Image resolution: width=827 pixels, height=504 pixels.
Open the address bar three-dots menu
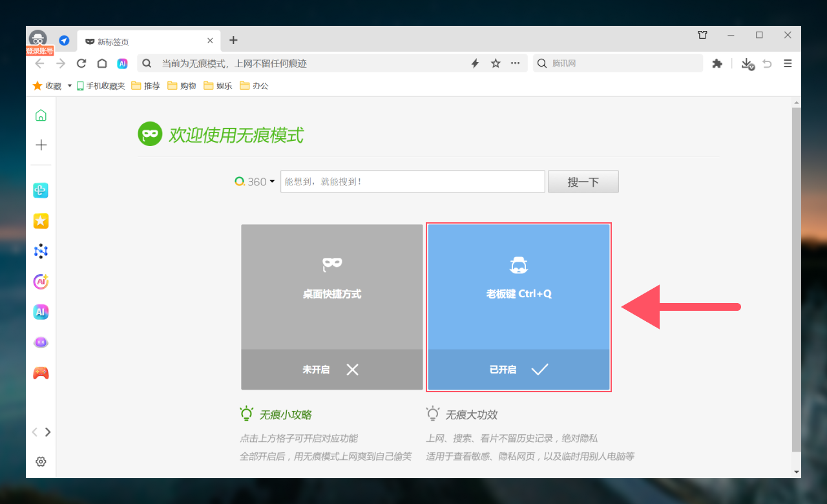[x=515, y=63]
